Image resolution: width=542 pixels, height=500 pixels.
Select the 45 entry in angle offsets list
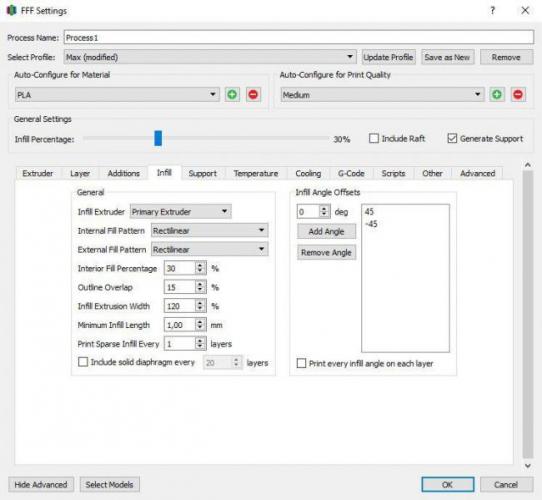coord(369,212)
